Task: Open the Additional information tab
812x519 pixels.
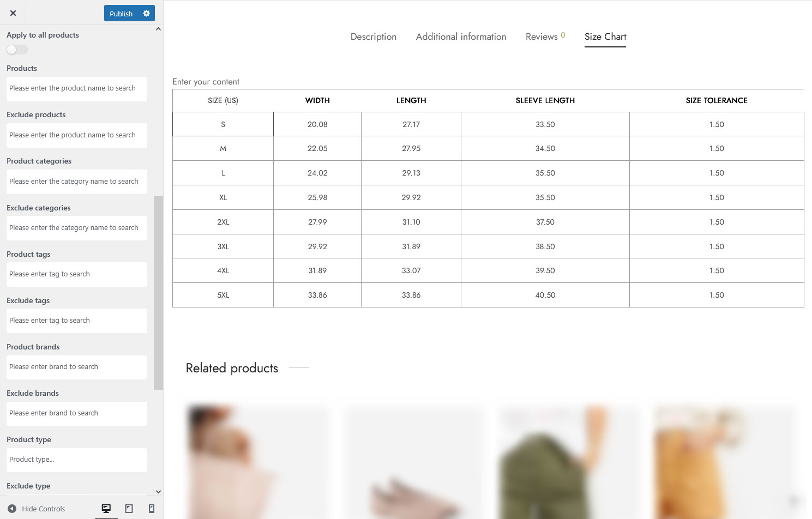Action: click(x=461, y=37)
